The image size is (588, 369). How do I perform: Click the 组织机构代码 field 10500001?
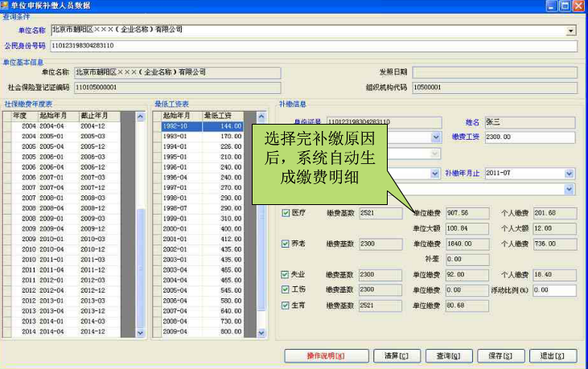coord(495,88)
